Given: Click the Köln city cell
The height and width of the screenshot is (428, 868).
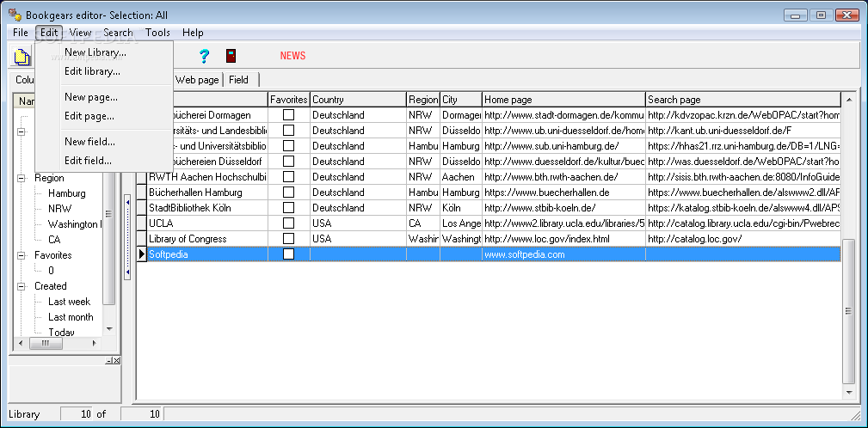Looking at the screenshot, I should (460, 208).
